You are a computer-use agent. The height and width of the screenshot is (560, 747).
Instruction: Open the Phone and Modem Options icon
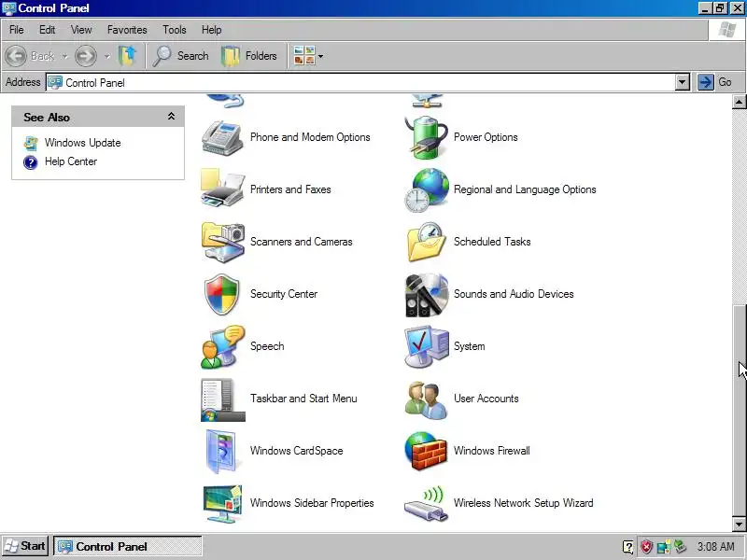pos(222,137)
